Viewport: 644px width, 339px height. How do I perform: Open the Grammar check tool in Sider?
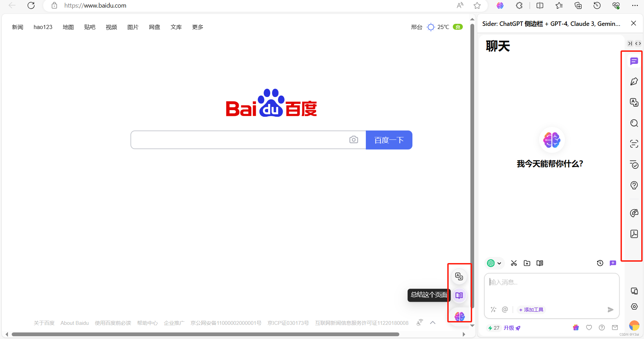click(634, 165)
